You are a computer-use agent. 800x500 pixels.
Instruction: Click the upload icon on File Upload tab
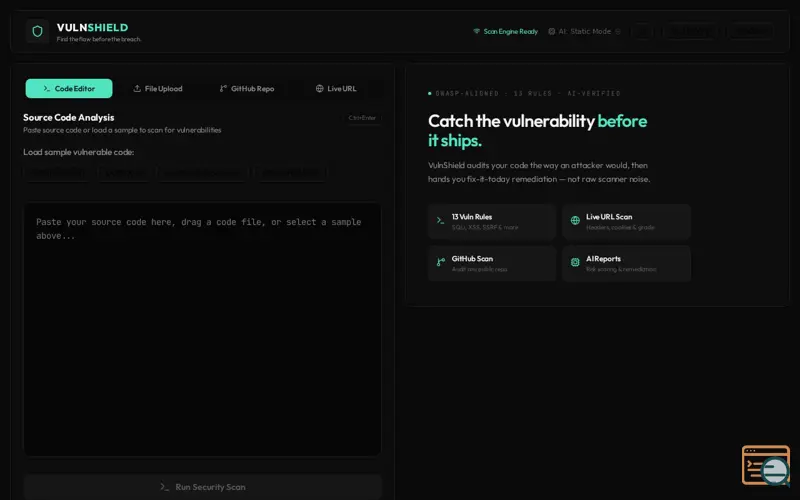coord(137,89)
